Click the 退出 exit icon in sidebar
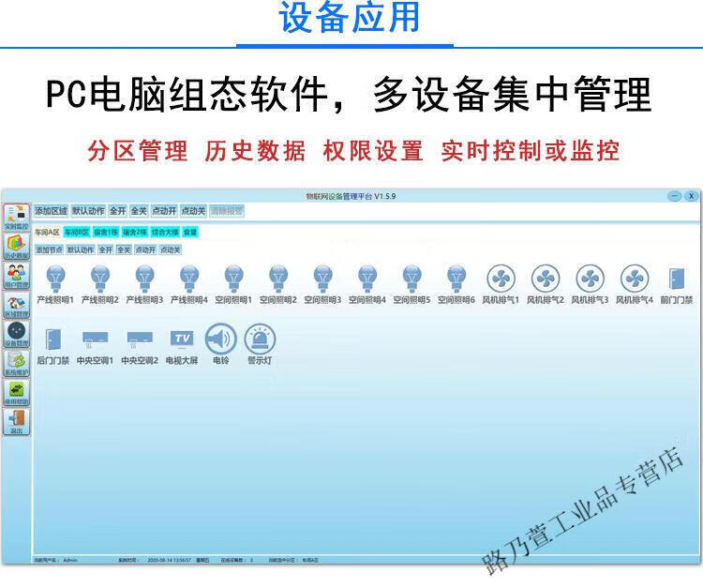This screenshot has width=703, height=588. tap(16, 422)
